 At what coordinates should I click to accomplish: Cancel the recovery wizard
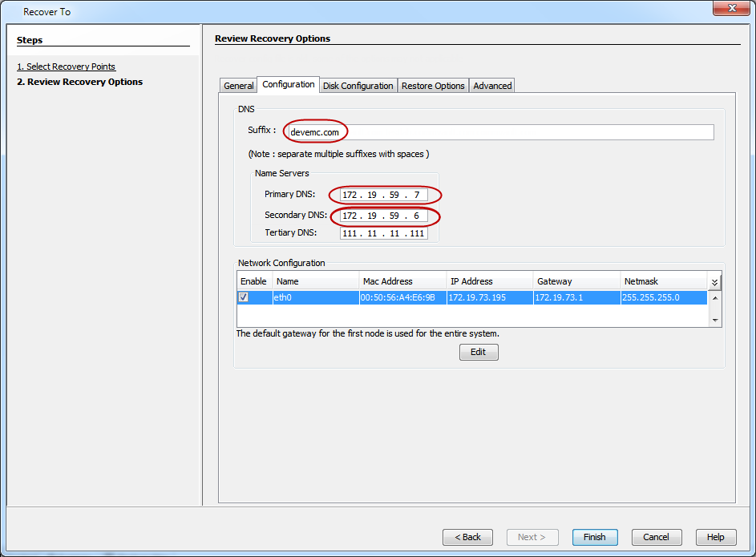tap(656, 537)
